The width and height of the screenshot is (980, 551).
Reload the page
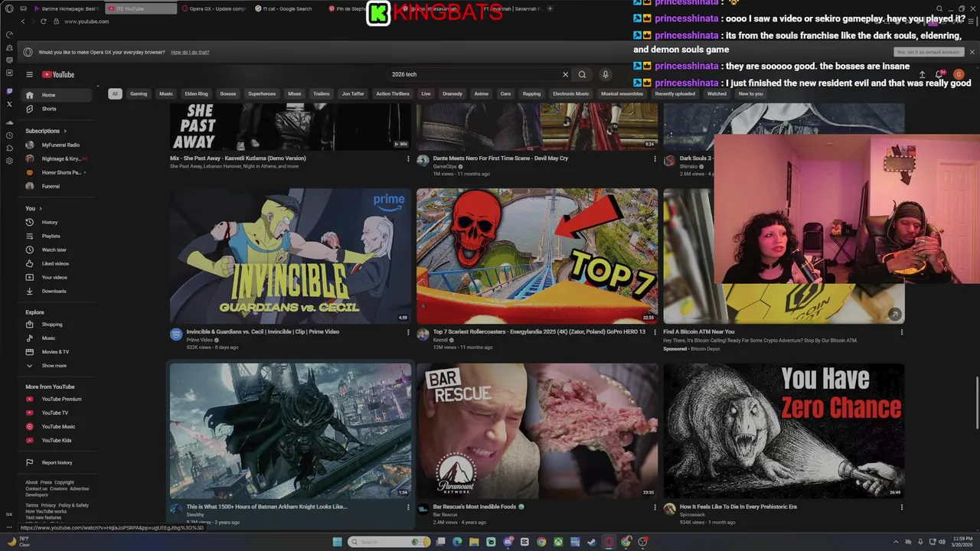click(x=43, y=21)
